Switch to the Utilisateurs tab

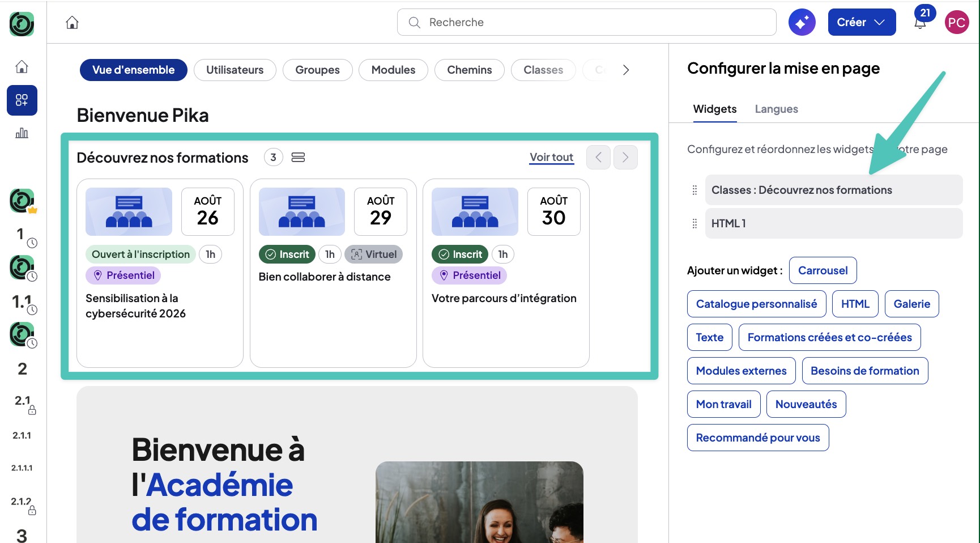coord(235,70)
